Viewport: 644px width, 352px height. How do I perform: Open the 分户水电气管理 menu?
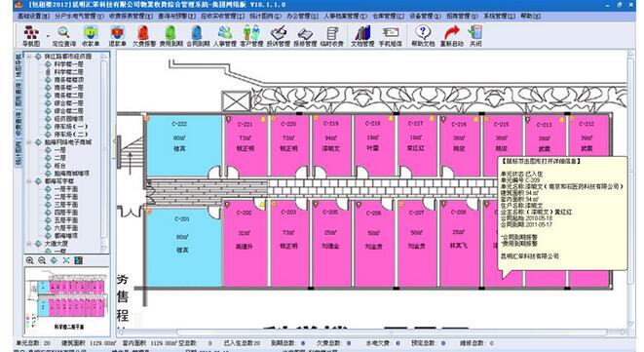[x=79, y=16]
